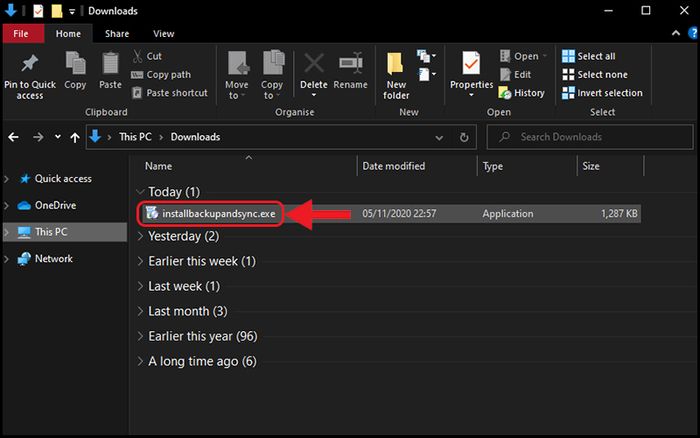Select Quick access in the sidebar
This screenshot has width=700, height=438.
[x=63, y=179]
